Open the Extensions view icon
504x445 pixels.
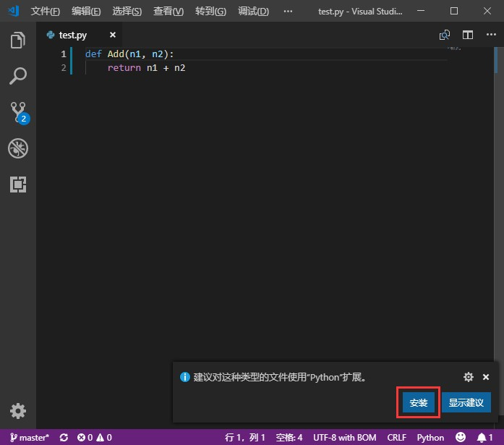[18, 185]
